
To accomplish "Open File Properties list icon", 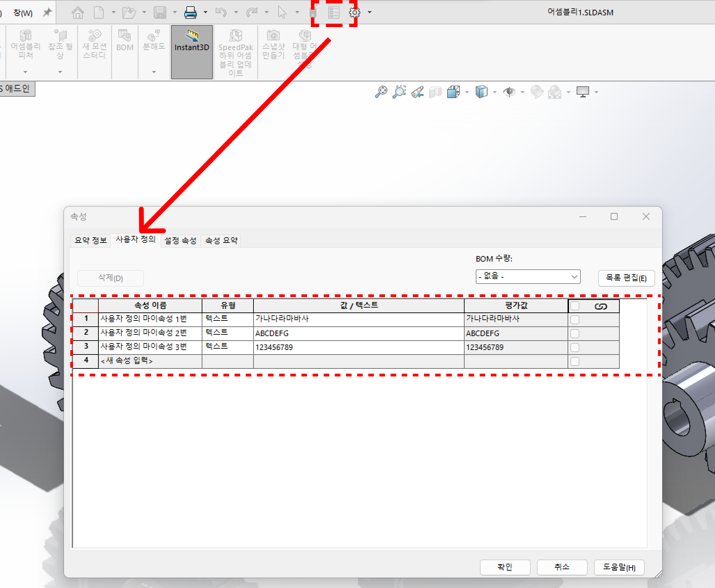I will 334,13.
